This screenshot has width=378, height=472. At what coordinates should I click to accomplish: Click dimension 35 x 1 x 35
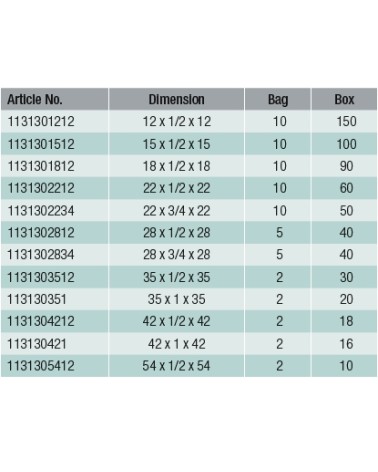tap(177, 299)
